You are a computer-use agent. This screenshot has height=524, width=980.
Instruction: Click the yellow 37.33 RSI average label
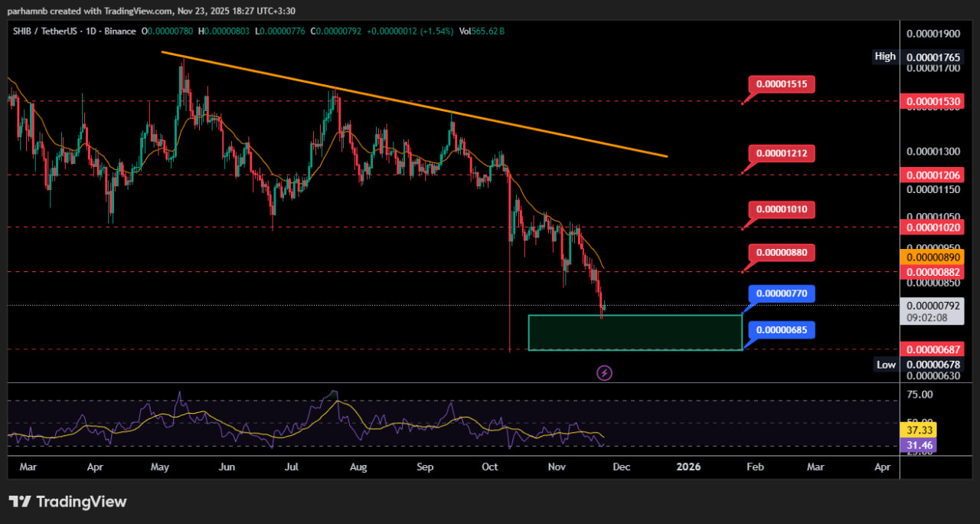[917, 431]
